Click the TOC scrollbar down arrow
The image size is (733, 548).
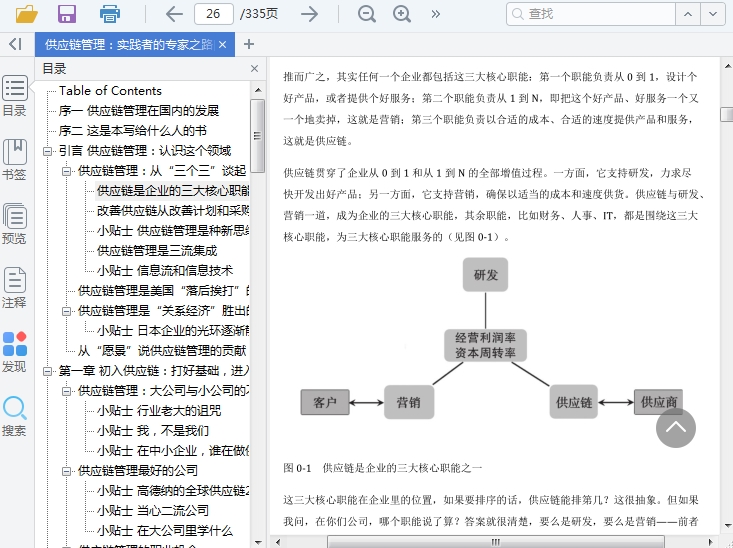coord(258,542)
